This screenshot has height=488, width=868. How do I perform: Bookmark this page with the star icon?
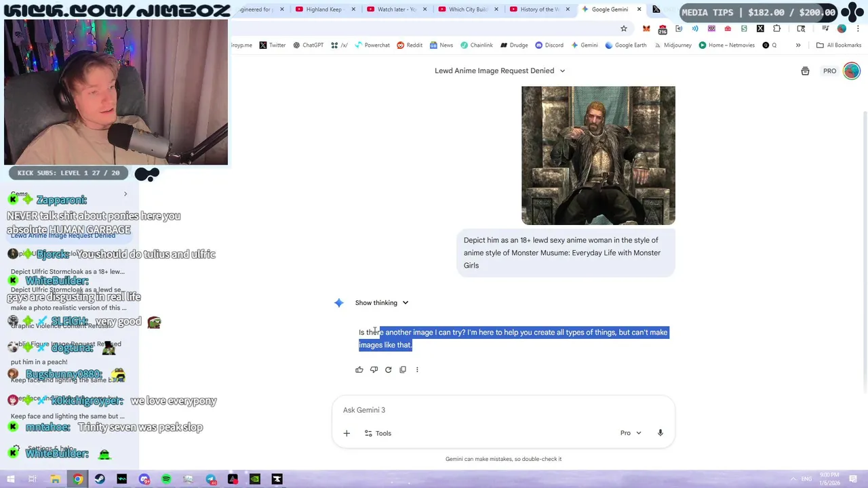click(x=624, y=28)
